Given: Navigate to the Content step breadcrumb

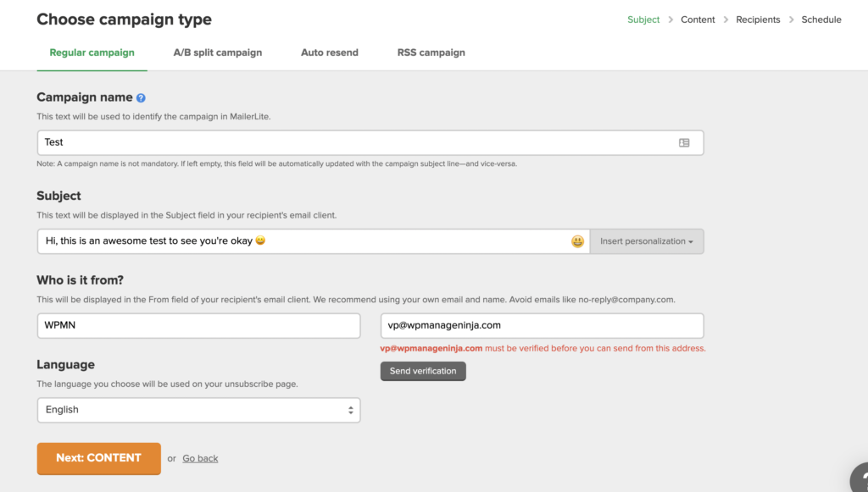Looking at the screenshot, I should (x=698, y=19).
